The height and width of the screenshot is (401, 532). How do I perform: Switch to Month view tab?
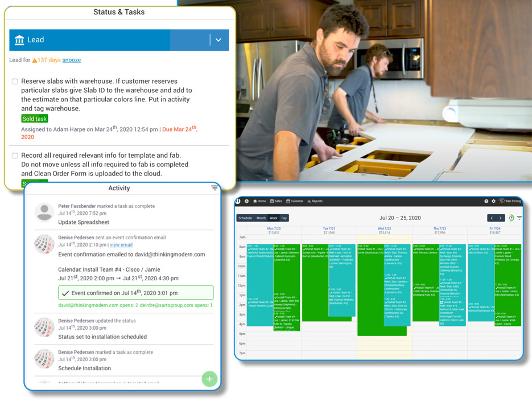point(261,218)
